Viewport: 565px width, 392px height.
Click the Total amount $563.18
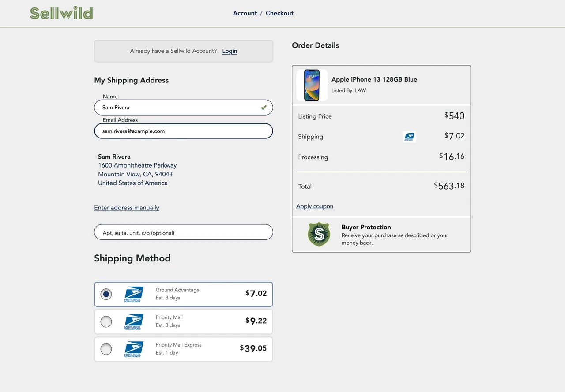449,186
